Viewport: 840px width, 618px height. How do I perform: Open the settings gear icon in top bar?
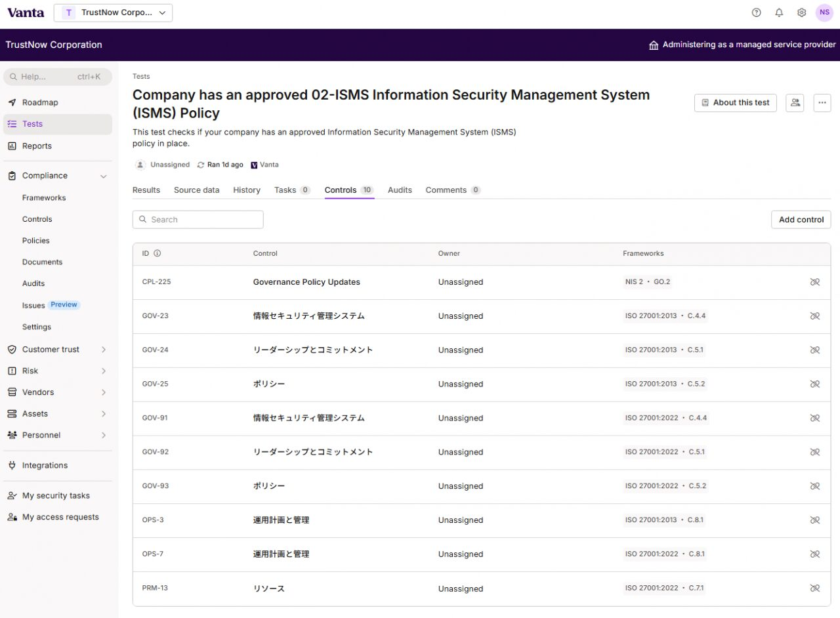click(x=801, y=12)
